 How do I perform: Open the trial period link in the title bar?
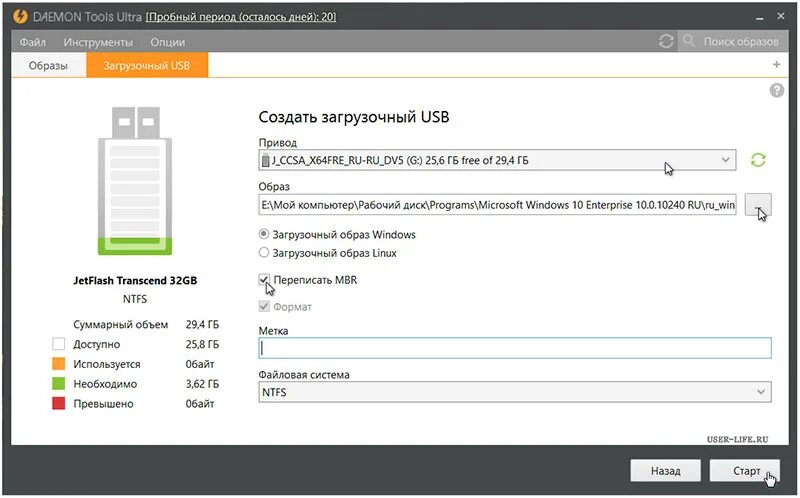pyautogui.click(x=241, y=17)
